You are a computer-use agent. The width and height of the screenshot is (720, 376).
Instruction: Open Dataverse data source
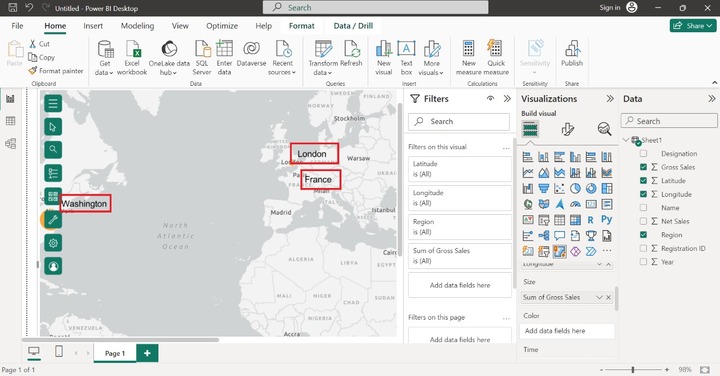251,53
